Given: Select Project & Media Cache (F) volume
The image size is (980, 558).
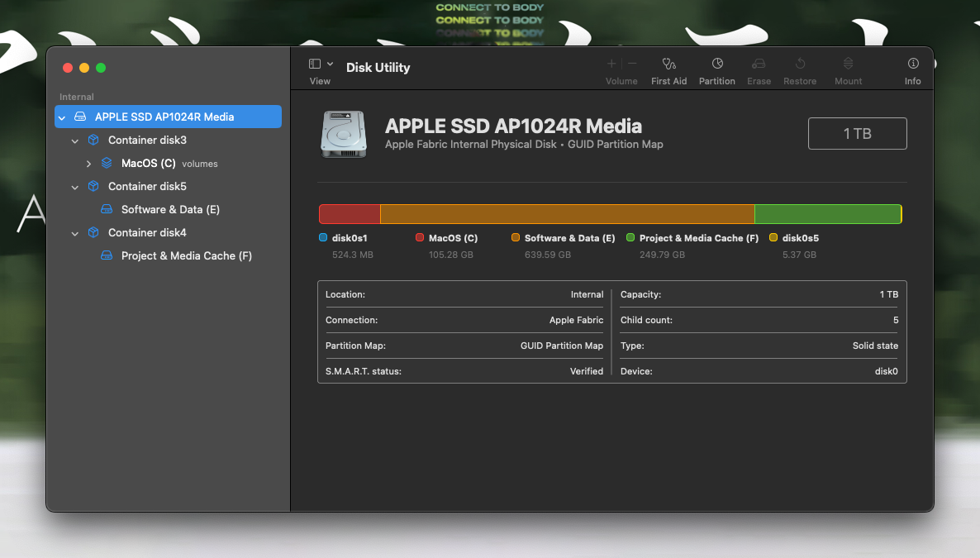Looking at the screenshot, I should (188, 255).
